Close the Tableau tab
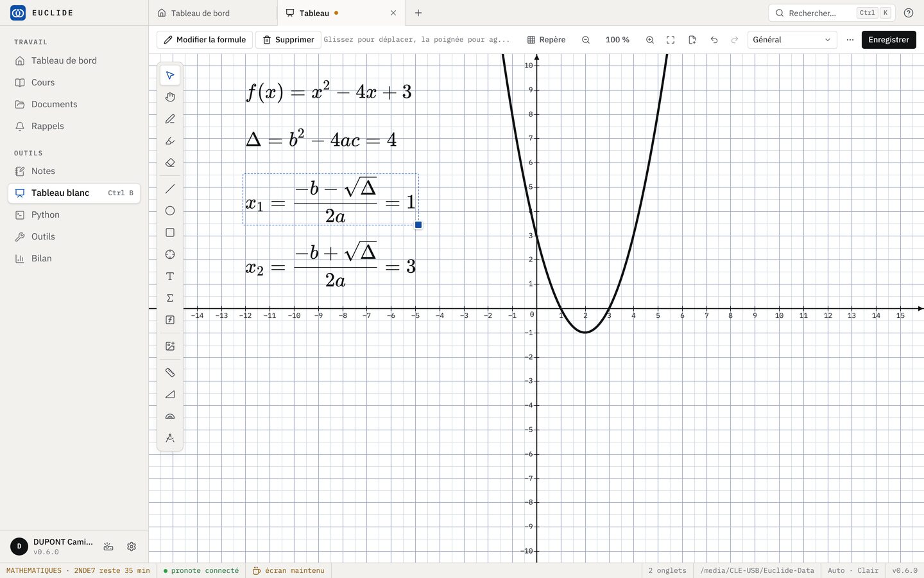The width and height of the screenshot is (924, 578). [x=393, y=13]
